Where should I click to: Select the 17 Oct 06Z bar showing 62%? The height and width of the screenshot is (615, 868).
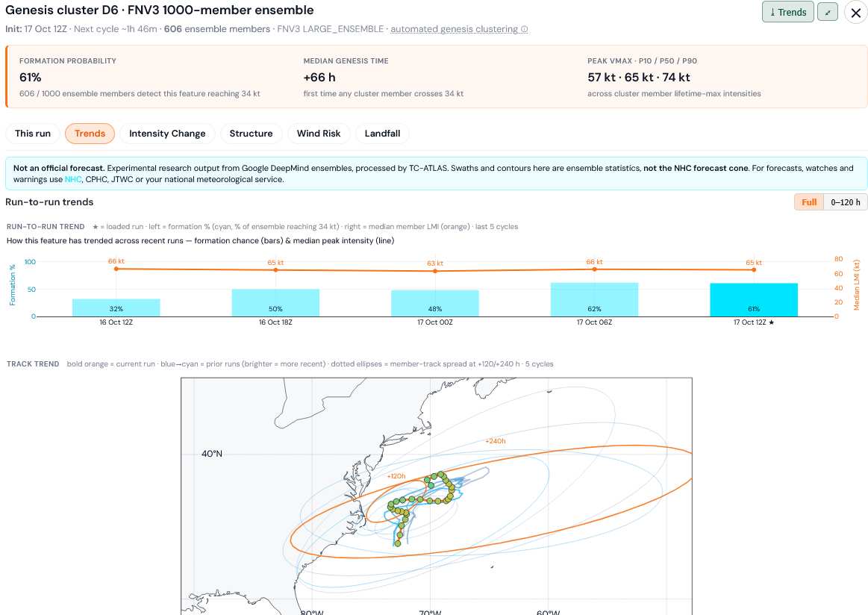(x=595, y=299)
